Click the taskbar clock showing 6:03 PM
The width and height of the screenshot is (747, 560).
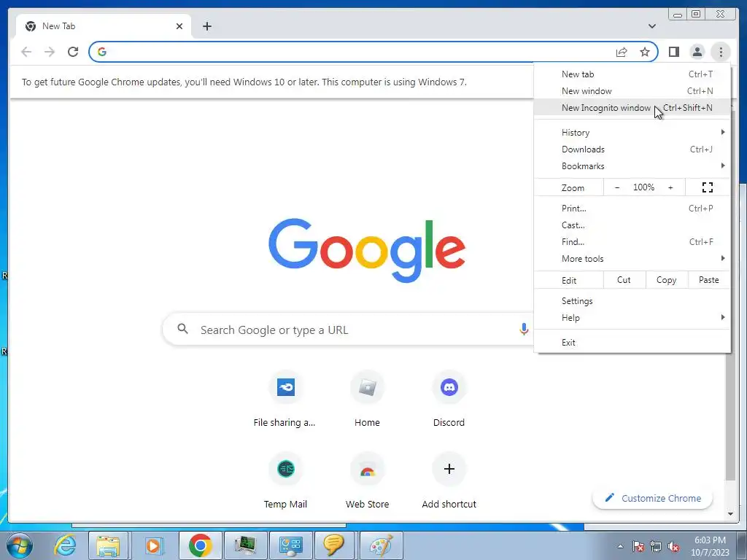(710, 546)
